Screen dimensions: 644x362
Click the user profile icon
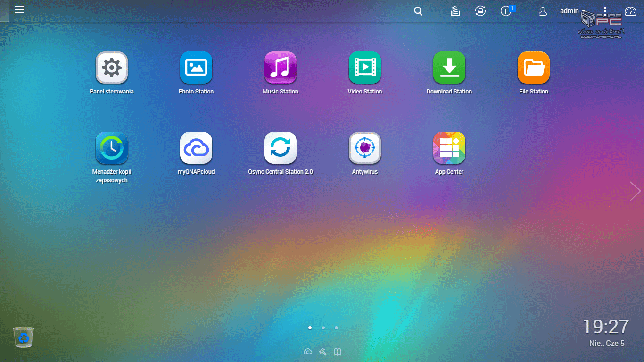[543, 11]
